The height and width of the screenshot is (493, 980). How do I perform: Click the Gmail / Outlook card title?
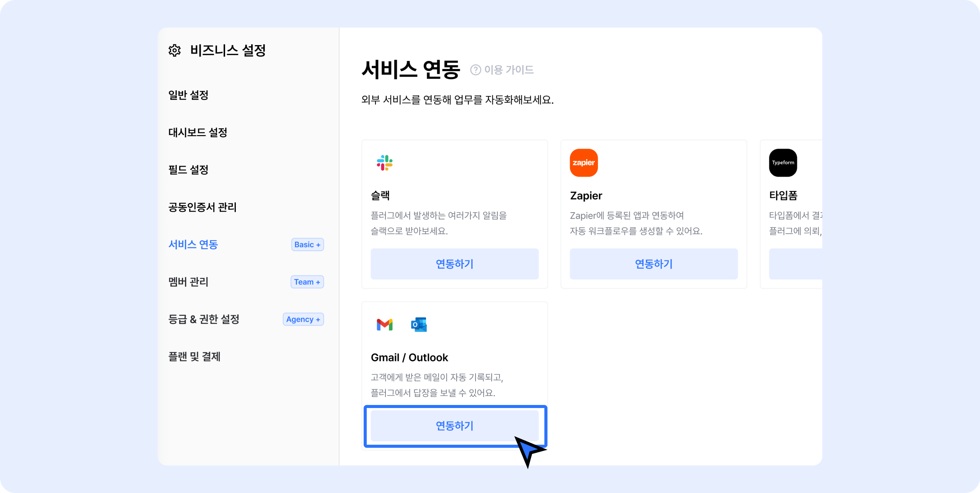click(x=409, y=358)
